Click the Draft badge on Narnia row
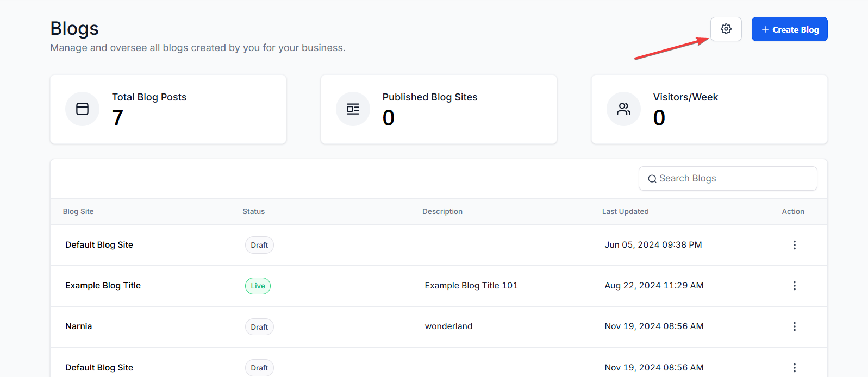 [259, 327]
